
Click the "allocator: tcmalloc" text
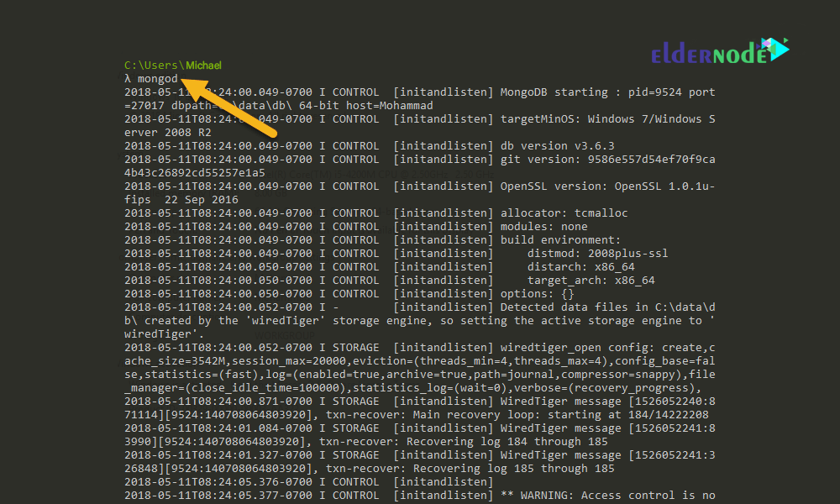(x=564, y=213)
